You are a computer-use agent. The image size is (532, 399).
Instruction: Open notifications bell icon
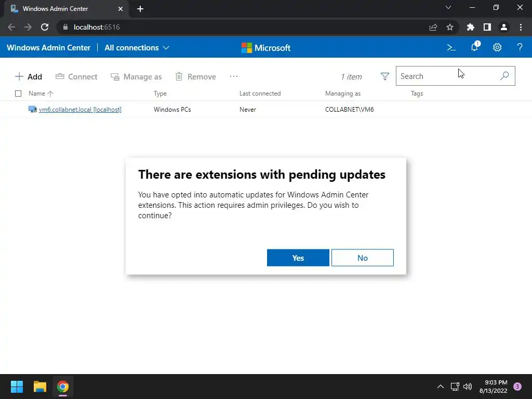[x=475, y=47]
